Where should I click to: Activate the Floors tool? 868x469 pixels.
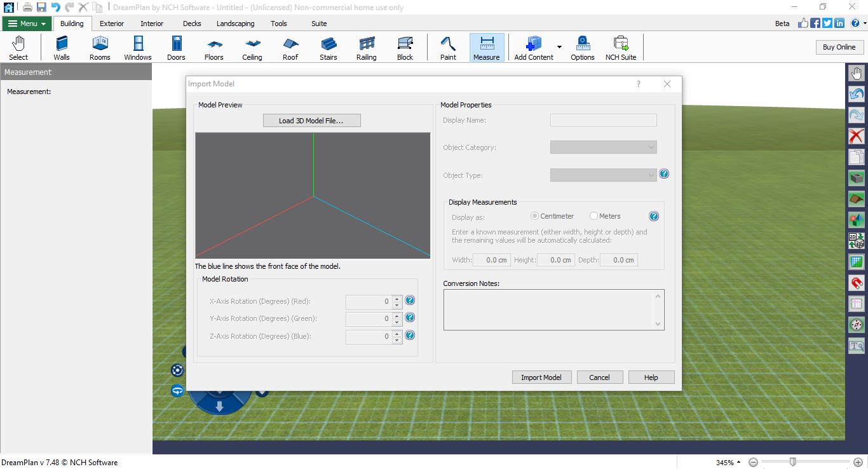pyautogui.click(x=214, y=48)
